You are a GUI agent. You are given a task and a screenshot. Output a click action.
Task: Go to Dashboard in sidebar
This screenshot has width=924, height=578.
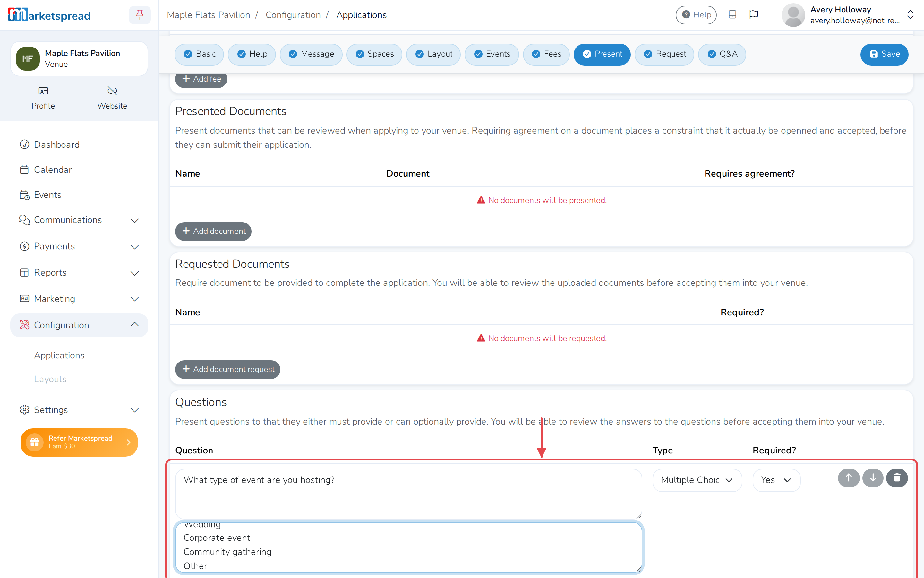(79, 144)
